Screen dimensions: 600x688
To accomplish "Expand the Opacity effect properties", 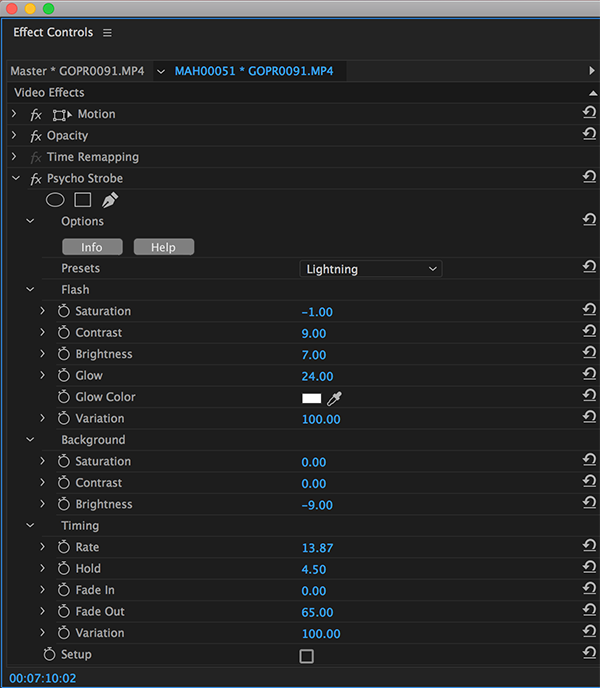I will 14,136.
